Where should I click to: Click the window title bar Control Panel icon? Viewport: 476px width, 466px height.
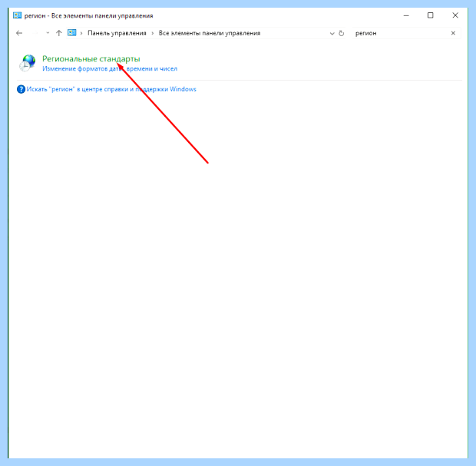(x=18, y=15)
